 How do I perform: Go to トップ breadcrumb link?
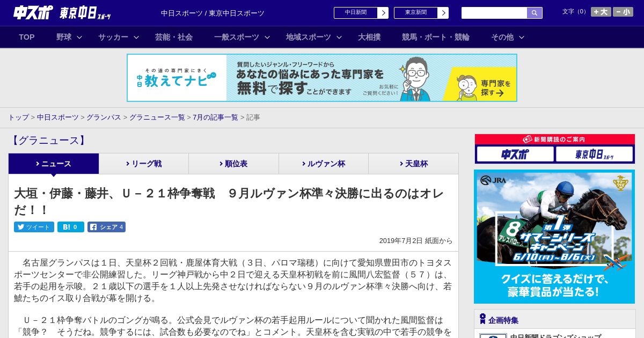pyautogui.click(x=18, y=117)
